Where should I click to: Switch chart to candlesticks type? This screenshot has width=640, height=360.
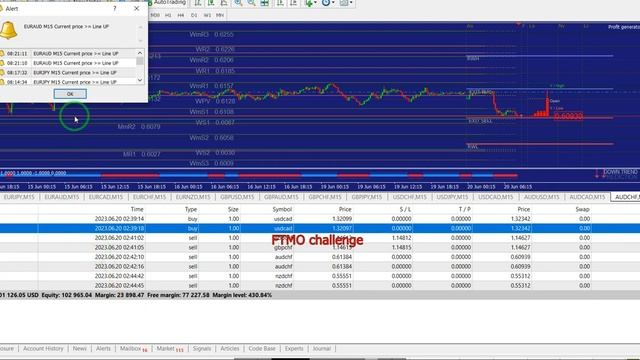click(x=211, y=2)
